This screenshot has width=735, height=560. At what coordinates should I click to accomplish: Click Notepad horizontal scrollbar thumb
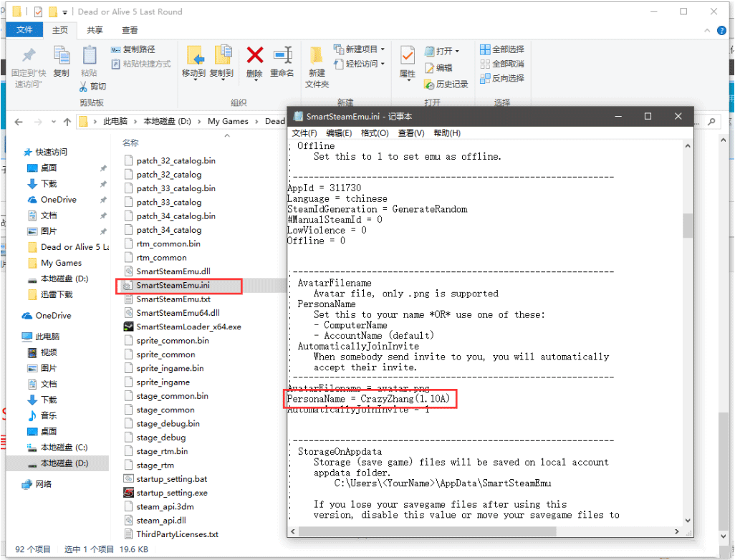[427, 531]
